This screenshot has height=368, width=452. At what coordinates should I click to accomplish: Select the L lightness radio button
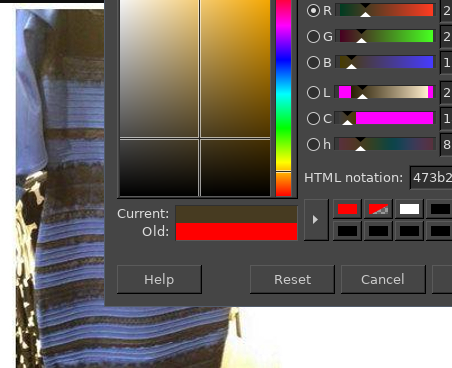click(x=313, y=92)
